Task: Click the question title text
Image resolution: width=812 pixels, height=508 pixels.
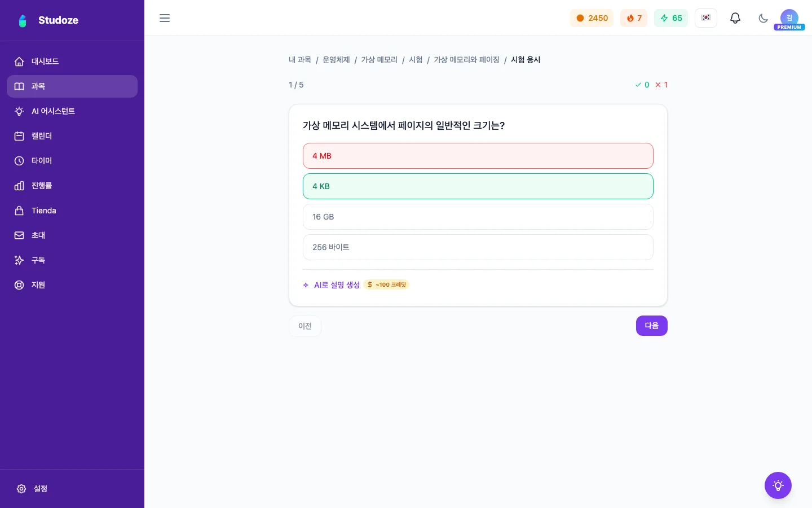Action: (x=404, y=125)
